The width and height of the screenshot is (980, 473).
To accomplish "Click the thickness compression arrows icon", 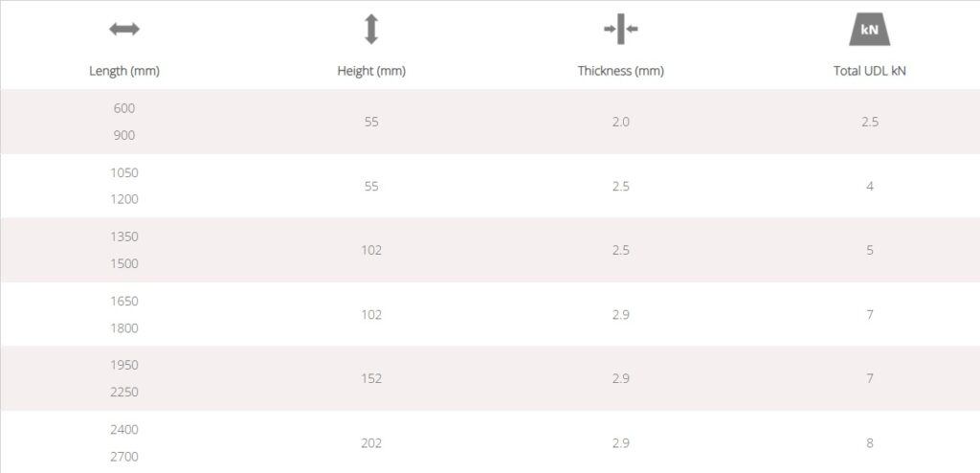I will (x=620, y=29).
